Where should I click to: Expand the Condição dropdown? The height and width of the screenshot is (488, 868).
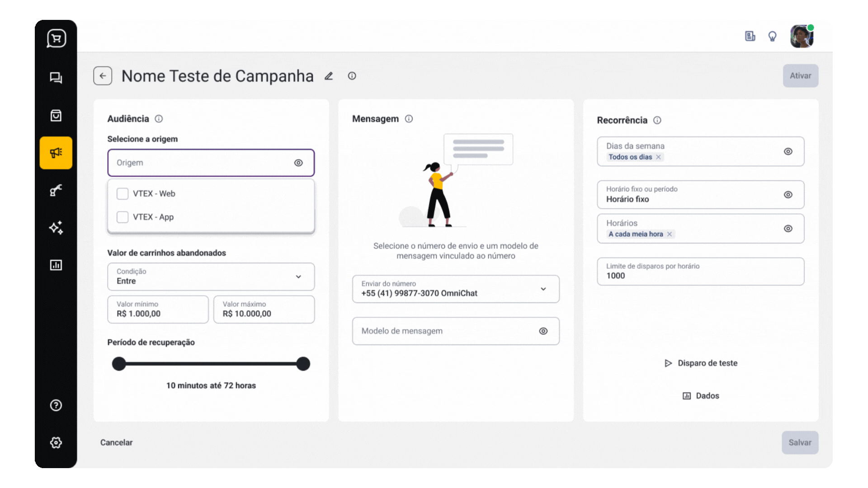(x=211, y=277)
